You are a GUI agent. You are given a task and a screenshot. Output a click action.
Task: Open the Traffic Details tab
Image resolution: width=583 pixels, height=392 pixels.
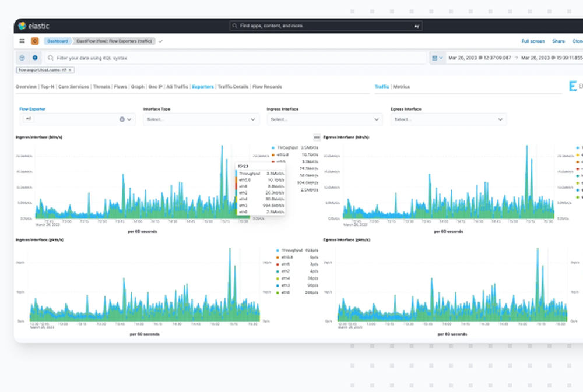pos(233,87)
